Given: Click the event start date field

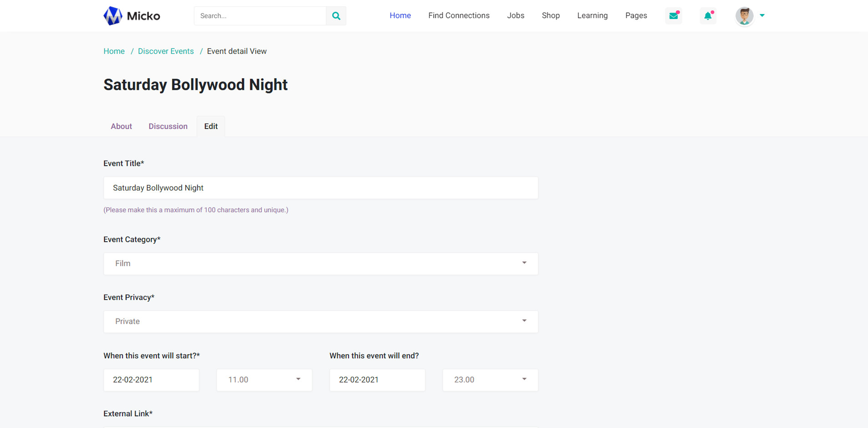Looking at the screenshot, I should (151, 380).
